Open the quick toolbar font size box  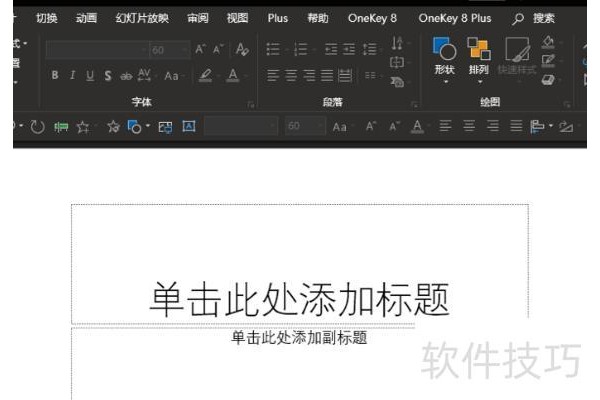pos(305,126)
